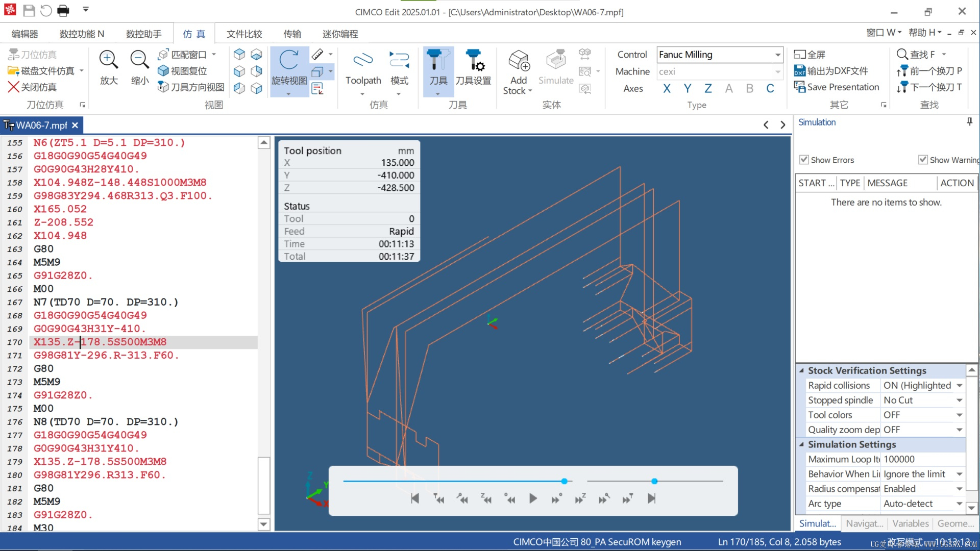This screenshot has width=980, height=551.
Task: Reset the view with 视图复位
Action: pos(183,71)
